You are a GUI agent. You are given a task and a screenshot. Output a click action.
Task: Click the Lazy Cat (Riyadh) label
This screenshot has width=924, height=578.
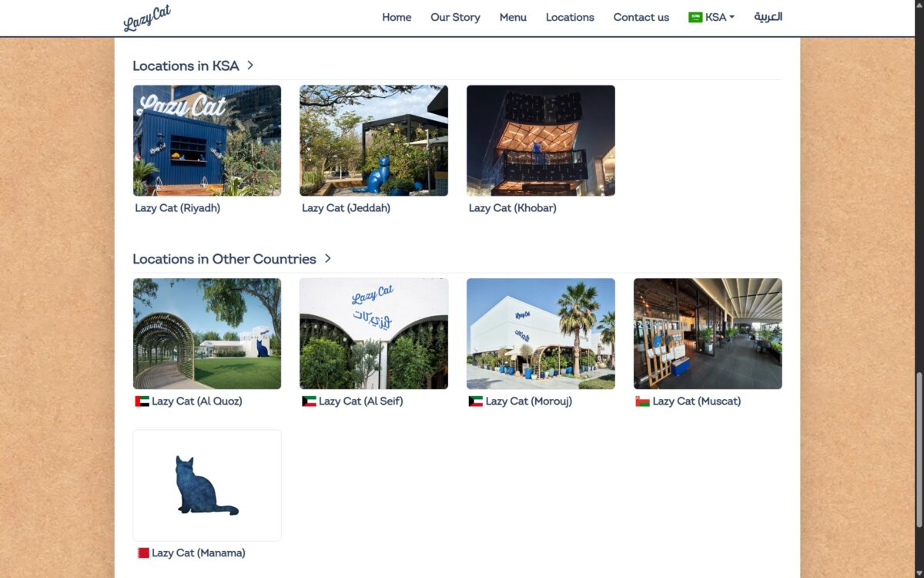(x=177, y=208)
